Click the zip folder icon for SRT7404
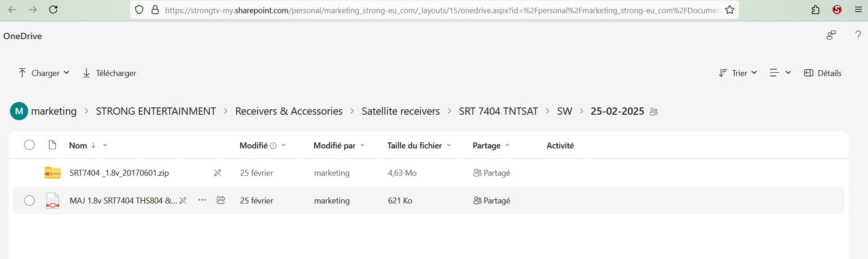The width and height of the screenshot is (868, 259). [x=53, y=173]
